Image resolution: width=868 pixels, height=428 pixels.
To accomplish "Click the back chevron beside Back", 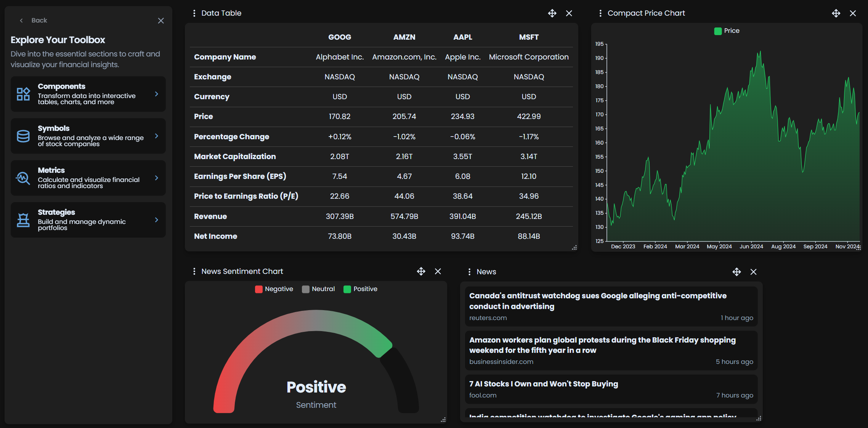I will pos(21,21).
